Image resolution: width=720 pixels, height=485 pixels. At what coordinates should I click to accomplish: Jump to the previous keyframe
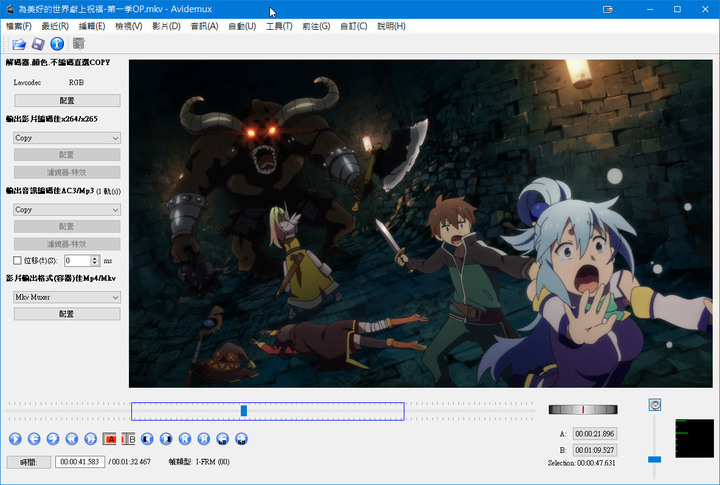tap(72, 439)
